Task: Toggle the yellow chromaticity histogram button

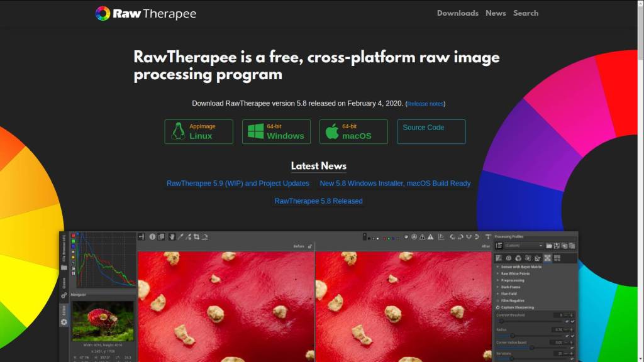Action: [74, 257]
